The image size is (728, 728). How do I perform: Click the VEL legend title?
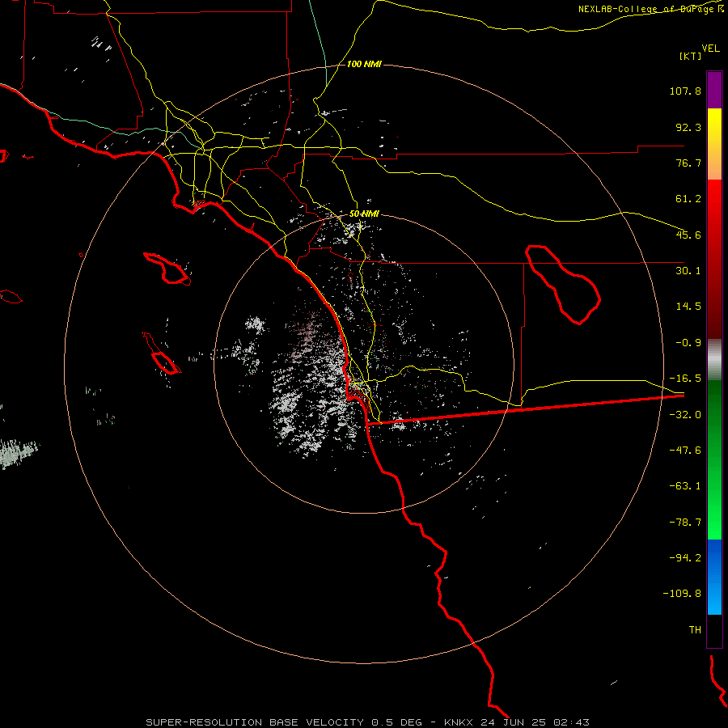710,49
